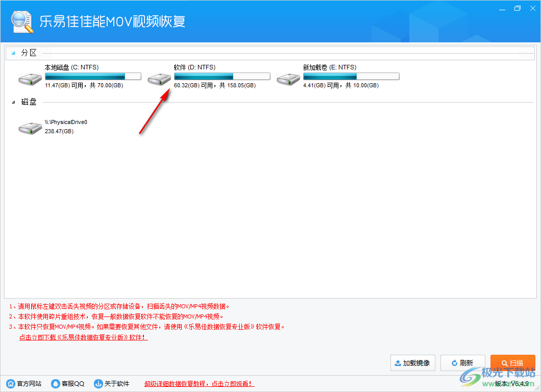The height and width of the screenshot is (392, 541).
Task: Open 客服QQ link text
Action: [x=73, y=383]
